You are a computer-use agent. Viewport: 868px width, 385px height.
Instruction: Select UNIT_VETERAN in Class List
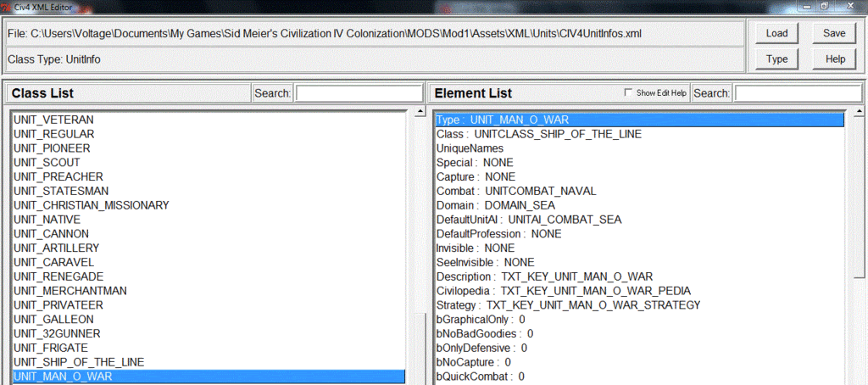209,120
